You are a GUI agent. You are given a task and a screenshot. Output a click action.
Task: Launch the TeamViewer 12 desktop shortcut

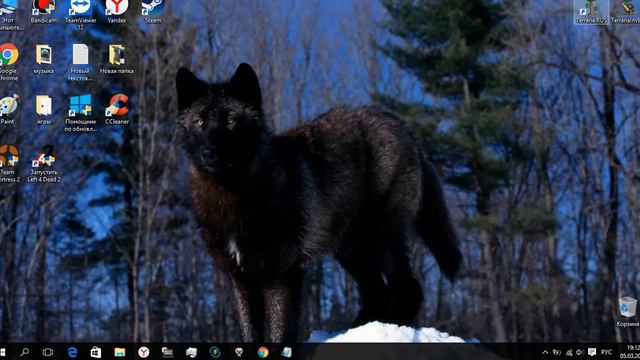(x=80, y=15)
